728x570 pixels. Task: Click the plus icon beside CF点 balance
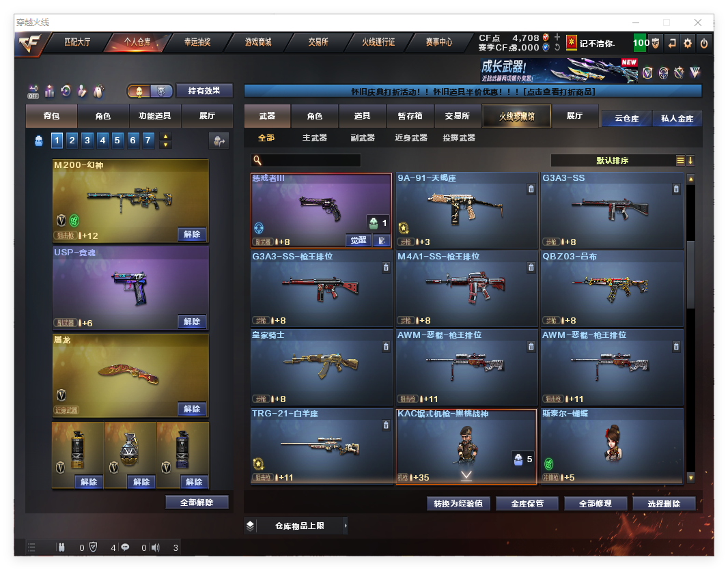click(x=557, y=38)
